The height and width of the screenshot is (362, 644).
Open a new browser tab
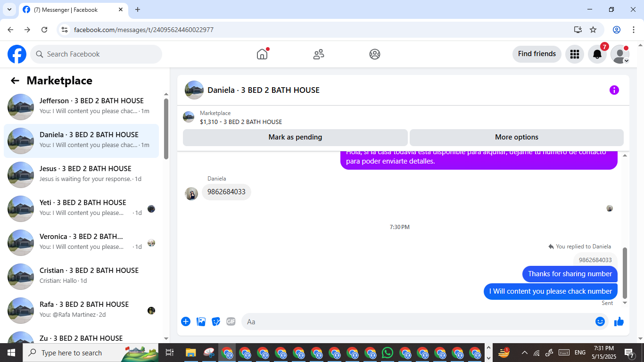click(138, 9)
